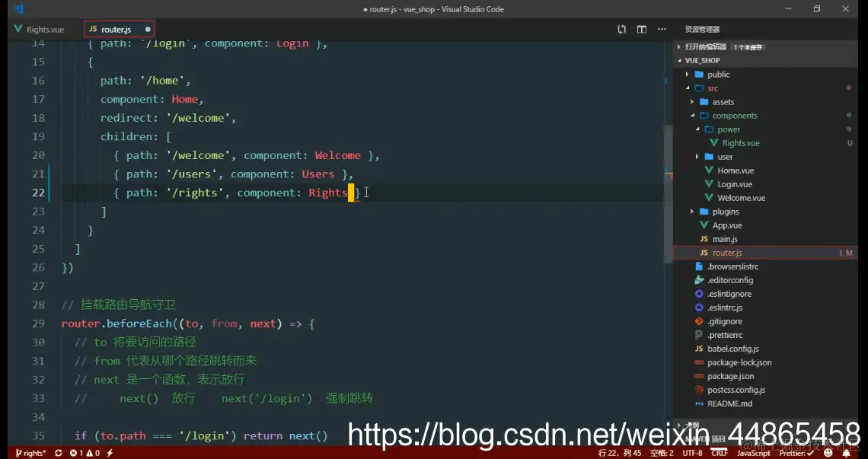Expand the public folder

point(687,74)
